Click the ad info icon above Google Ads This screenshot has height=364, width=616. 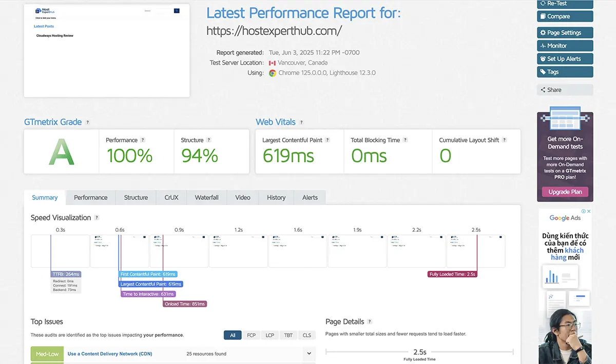tap(583, 211)
